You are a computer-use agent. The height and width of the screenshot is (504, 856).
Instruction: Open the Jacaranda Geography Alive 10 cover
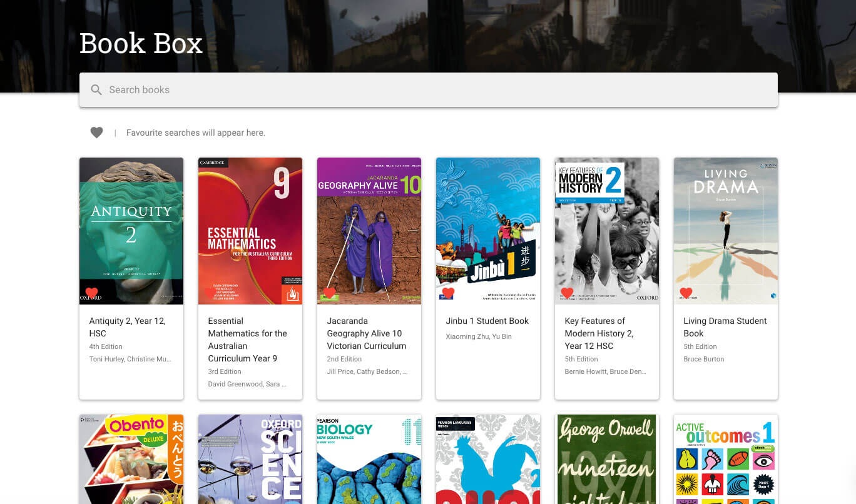click(369, 225)
